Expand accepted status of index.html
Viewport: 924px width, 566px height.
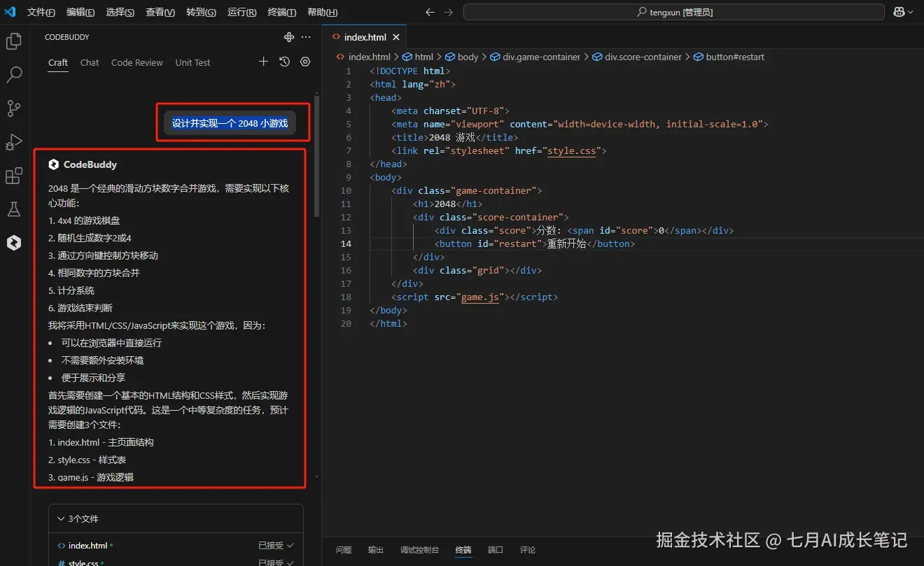point(276,545)
